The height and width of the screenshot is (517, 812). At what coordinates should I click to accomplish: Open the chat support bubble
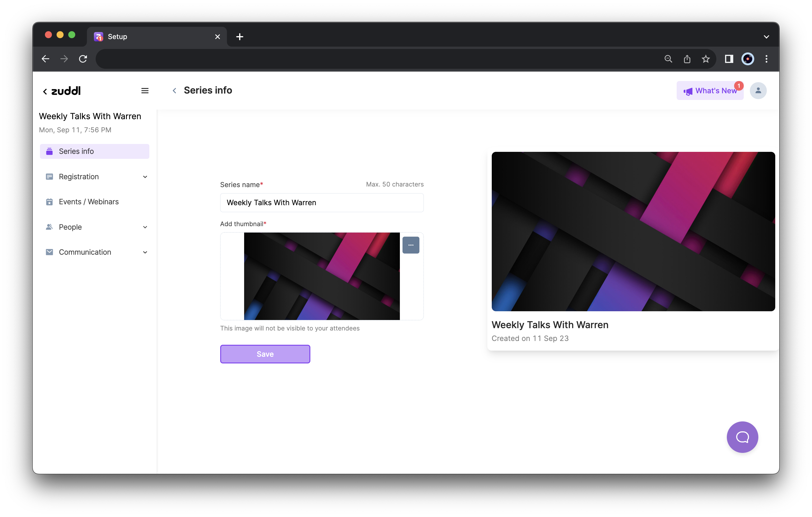(x=742, y=437)
